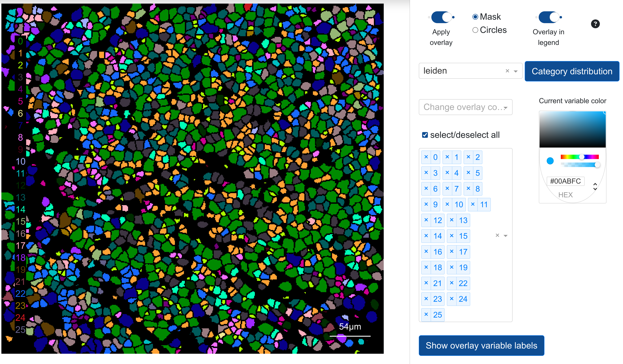Toggle the Apply overlay switch

point(441,17)
